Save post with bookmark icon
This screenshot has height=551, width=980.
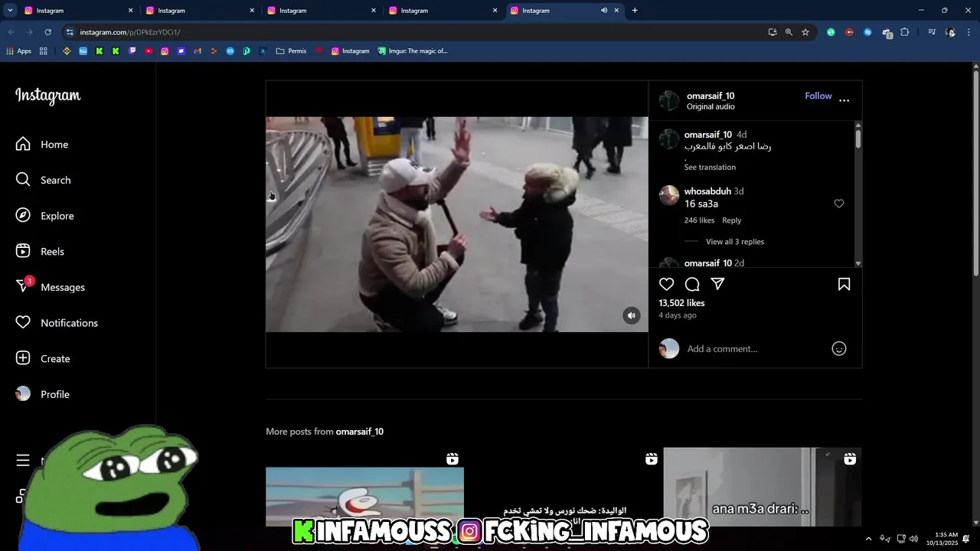844,284
